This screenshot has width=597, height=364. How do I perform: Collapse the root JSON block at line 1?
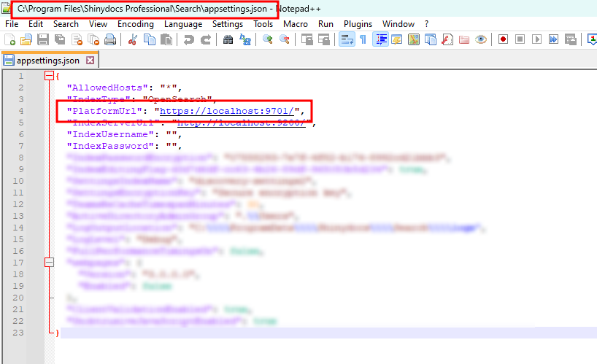pyautogui.click(x=49, y=76)
